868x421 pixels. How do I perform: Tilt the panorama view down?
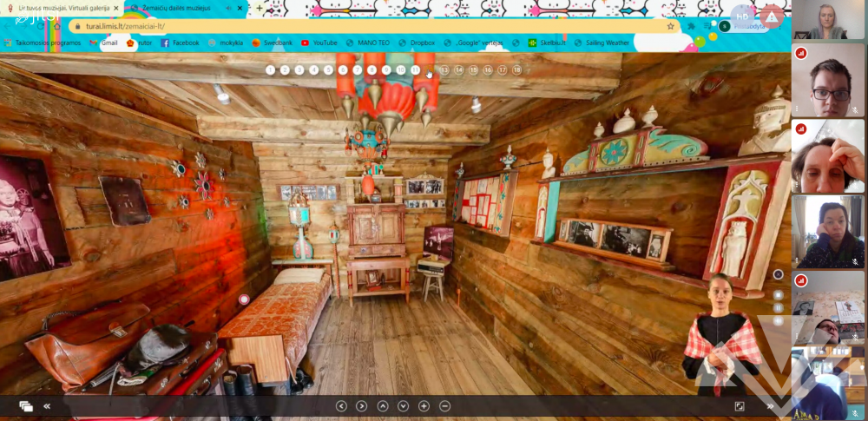click(403, 406)
